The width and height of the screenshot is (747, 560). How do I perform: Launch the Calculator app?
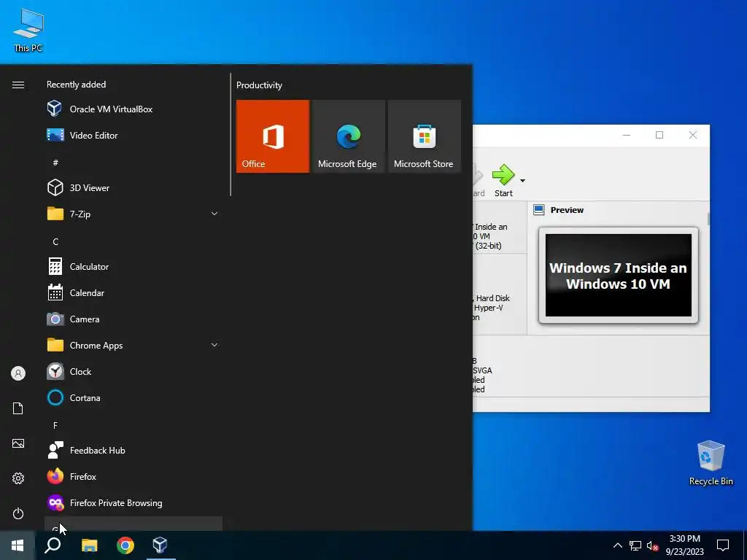coord(133,267)
